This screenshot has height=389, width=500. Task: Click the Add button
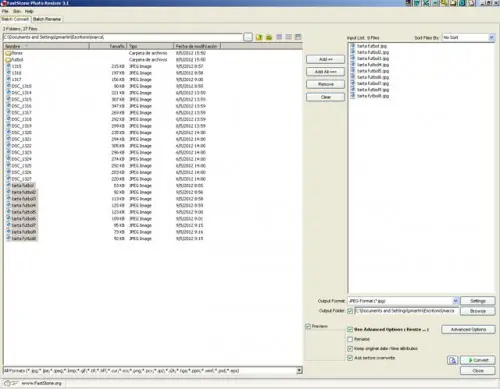326,59
